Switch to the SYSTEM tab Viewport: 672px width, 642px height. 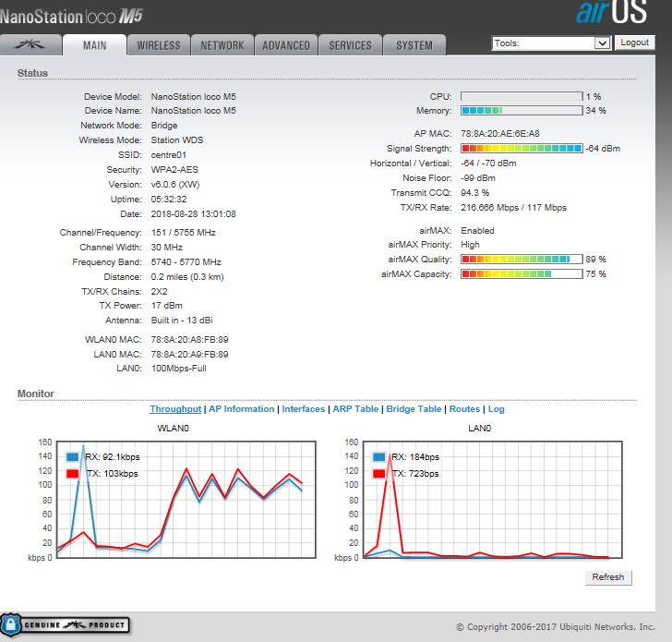pyautogui.click(x=414, y=45)
